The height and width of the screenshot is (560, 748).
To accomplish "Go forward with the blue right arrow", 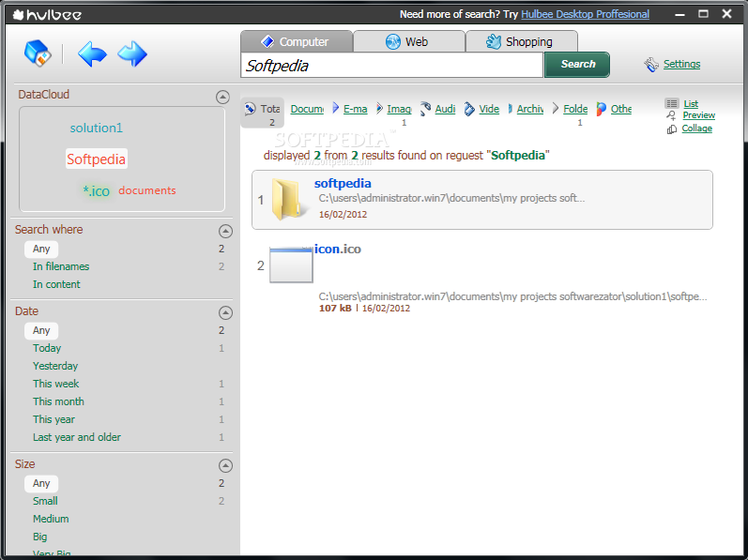I will [x=132, y=53].
